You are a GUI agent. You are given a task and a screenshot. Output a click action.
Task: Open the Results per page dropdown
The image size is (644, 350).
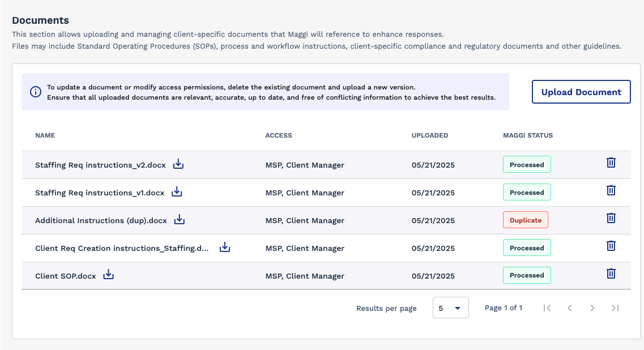[x=450, y=308]
